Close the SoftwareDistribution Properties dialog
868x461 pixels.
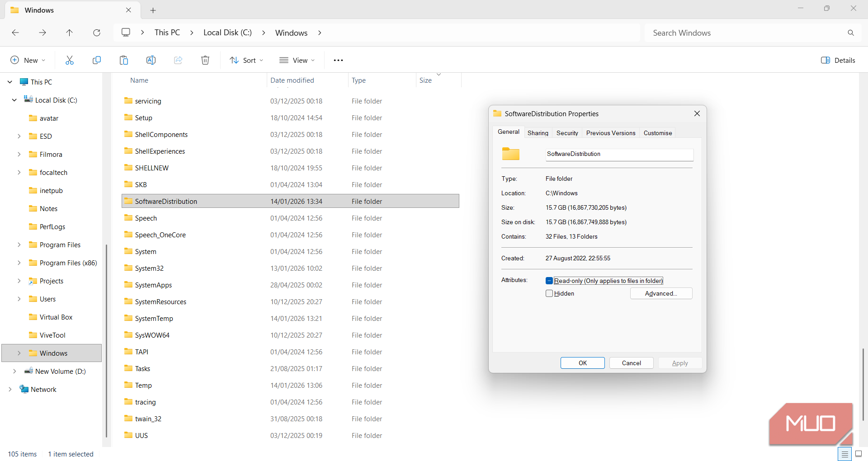(697, 113)
